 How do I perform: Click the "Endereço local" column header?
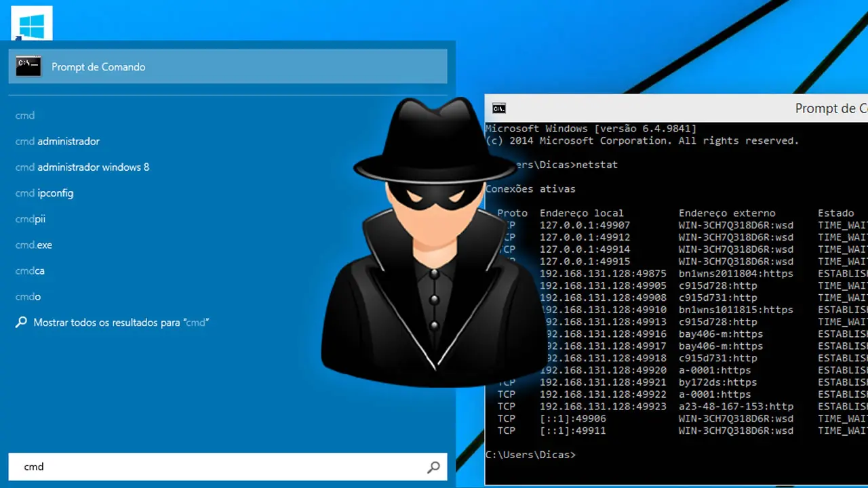click(582, 213)
